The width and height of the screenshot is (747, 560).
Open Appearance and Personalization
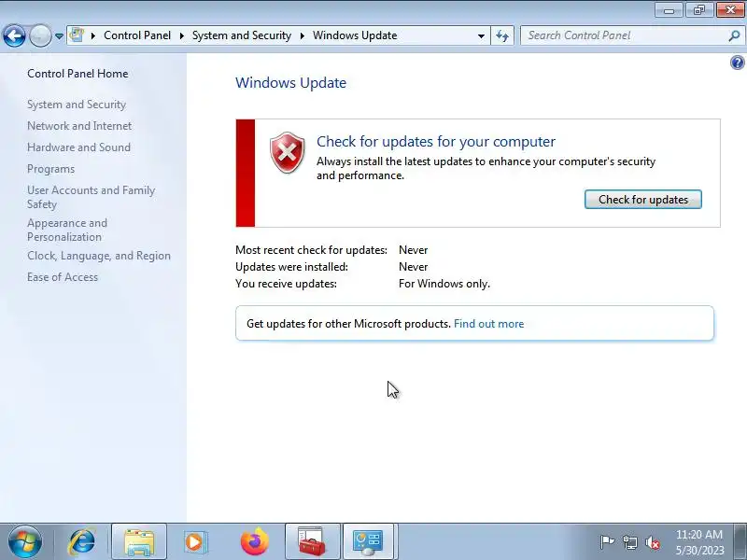(67, 230)
